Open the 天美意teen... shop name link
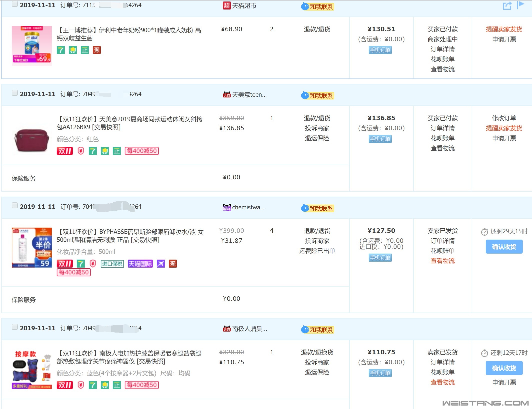This screenshot has width=532, height=409. (249, 95)
